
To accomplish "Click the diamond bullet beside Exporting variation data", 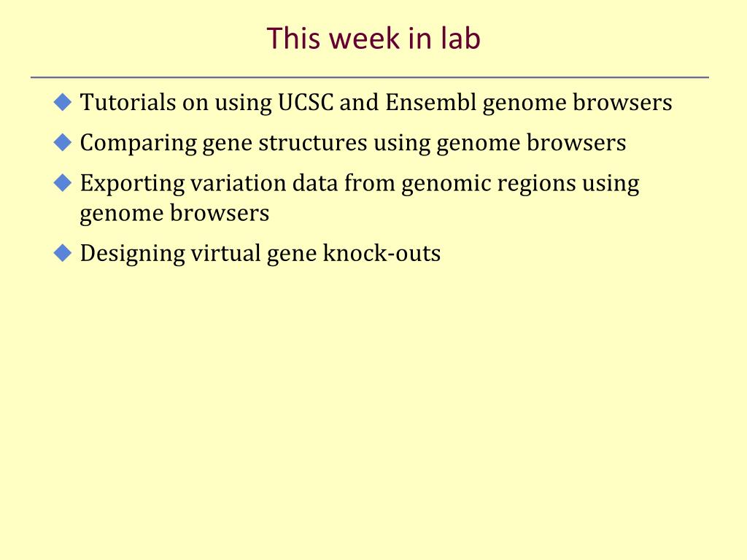I will click(x=63, y=183).
